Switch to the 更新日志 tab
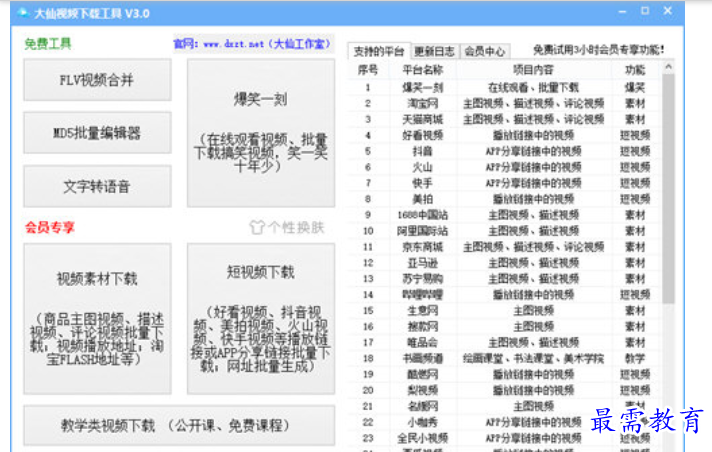The height and width of the screenshot is (452, 712). (435, 51)
